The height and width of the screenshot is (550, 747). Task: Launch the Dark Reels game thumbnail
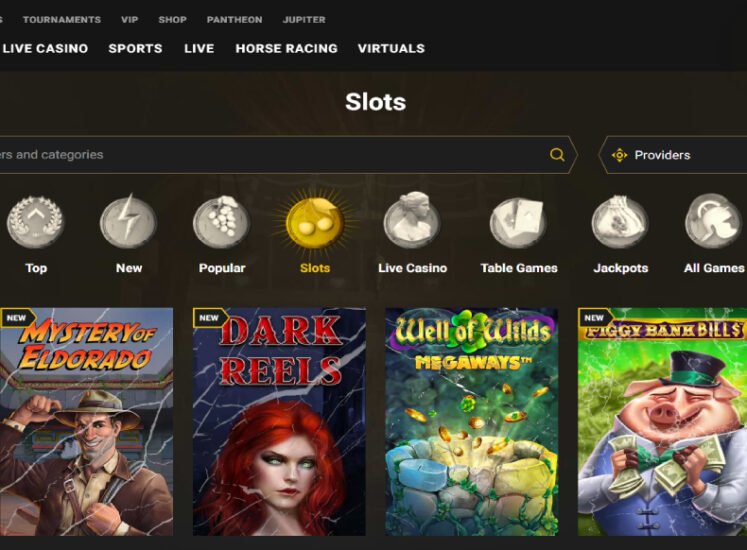click(279, 422)
